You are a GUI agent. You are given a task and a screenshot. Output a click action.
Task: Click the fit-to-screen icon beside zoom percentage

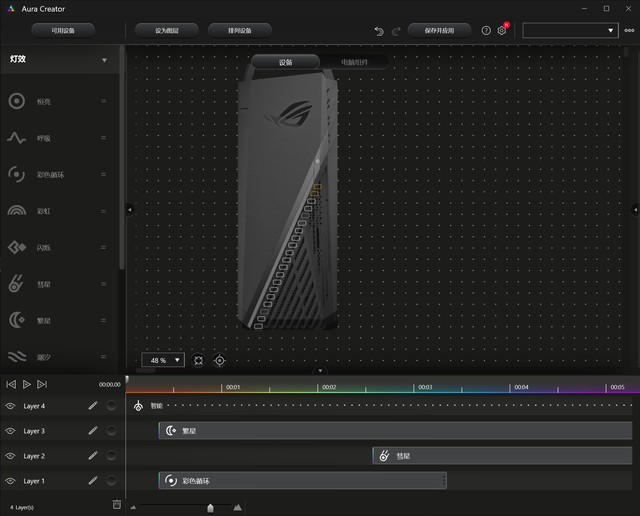point(198,360)
